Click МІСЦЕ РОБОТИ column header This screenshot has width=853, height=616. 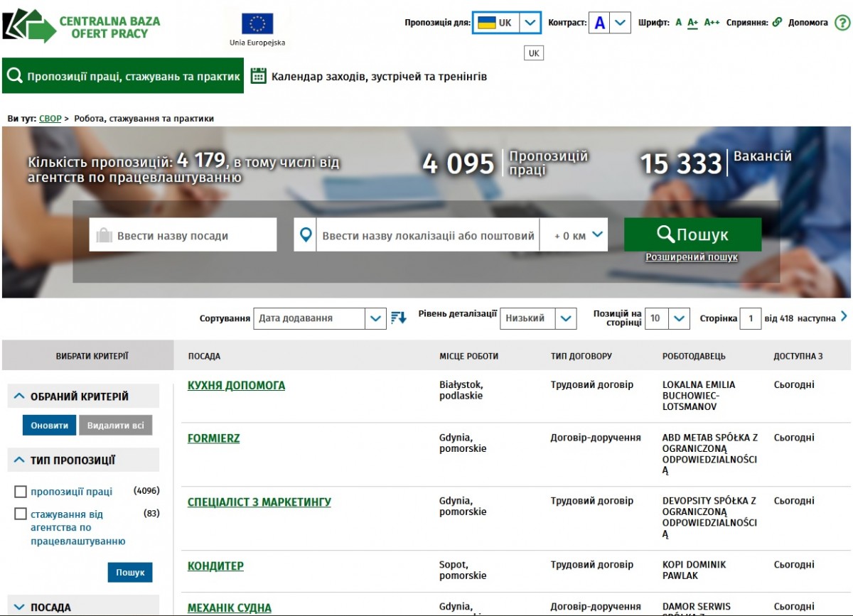coord(468,356)
